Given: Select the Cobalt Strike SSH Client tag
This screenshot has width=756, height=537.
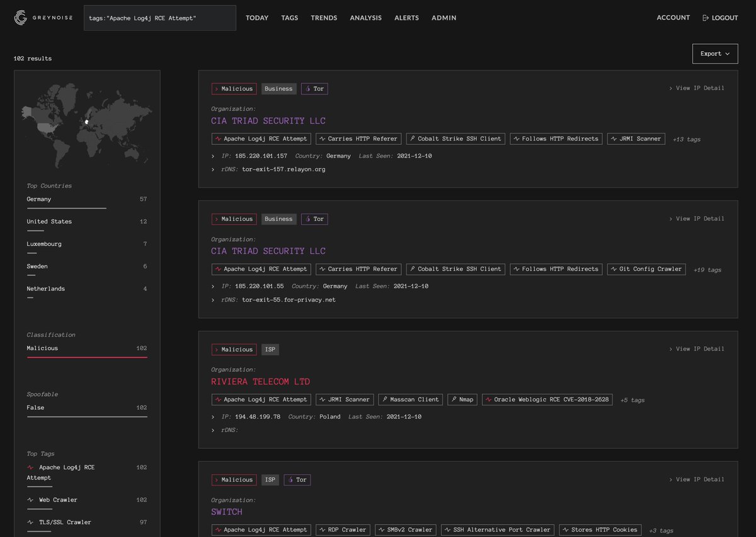Looking at the screenshot, I should (x=455, y=138).
